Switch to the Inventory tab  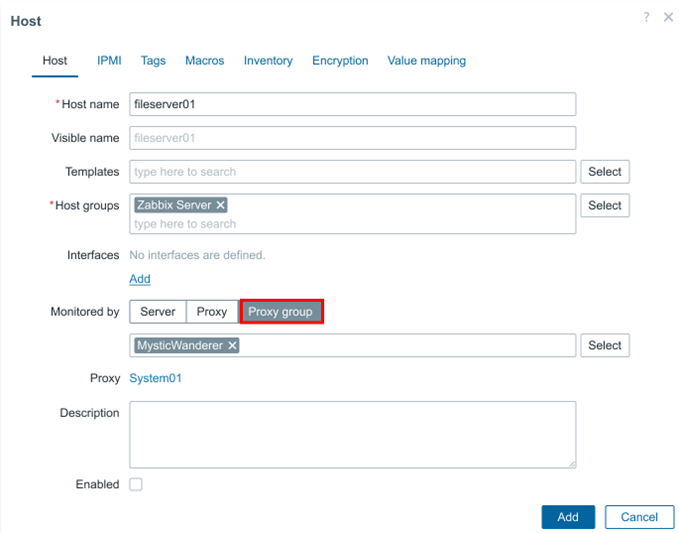click(268, 61)
